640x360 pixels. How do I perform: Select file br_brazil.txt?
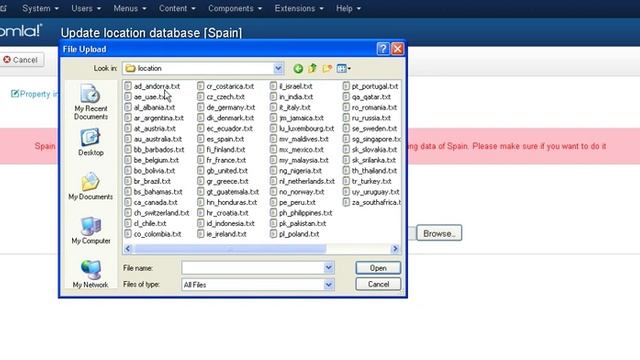tap(147, 181)
